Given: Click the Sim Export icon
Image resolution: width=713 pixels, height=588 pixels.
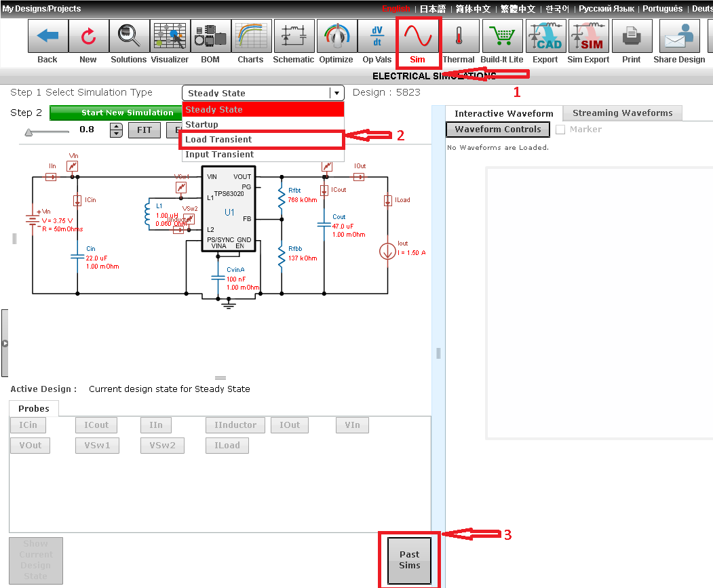Looking at the screenshot, I should tap(589, 36).
